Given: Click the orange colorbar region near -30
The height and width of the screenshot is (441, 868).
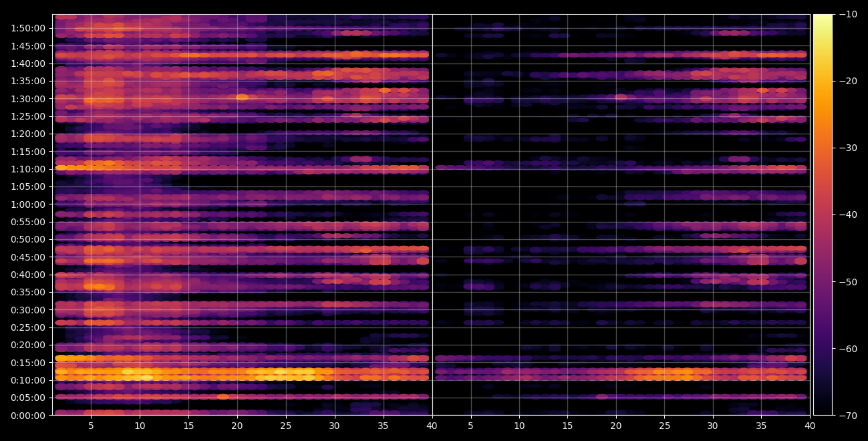Looking at the screenshot, I should coord(823,148).
